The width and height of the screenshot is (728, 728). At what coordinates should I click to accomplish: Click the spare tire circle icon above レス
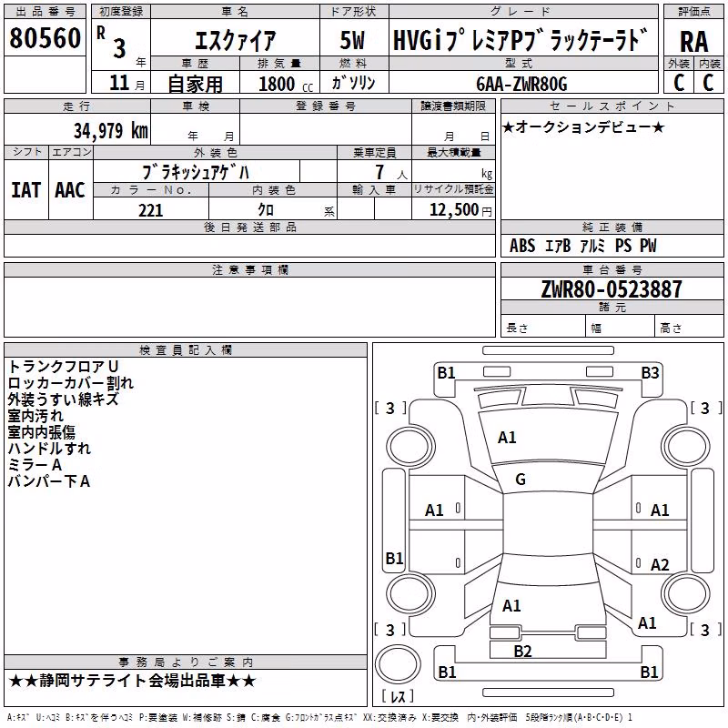click(398, 663)
